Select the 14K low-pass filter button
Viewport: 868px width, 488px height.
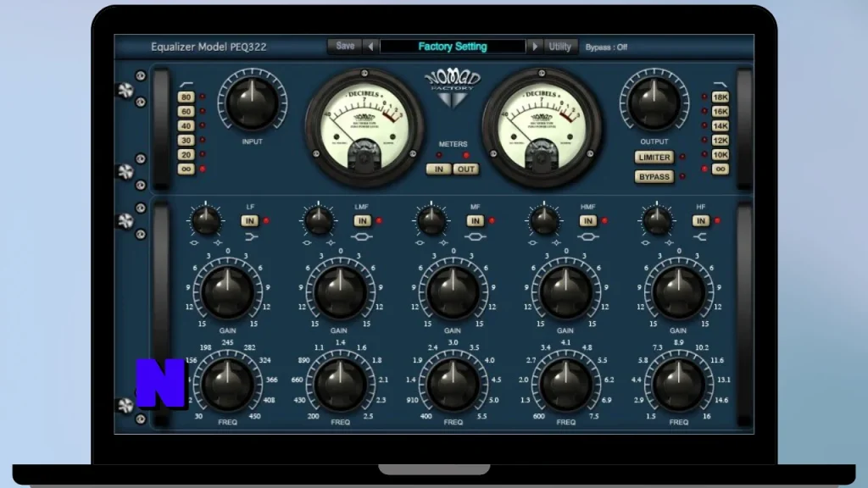[721, 126]
